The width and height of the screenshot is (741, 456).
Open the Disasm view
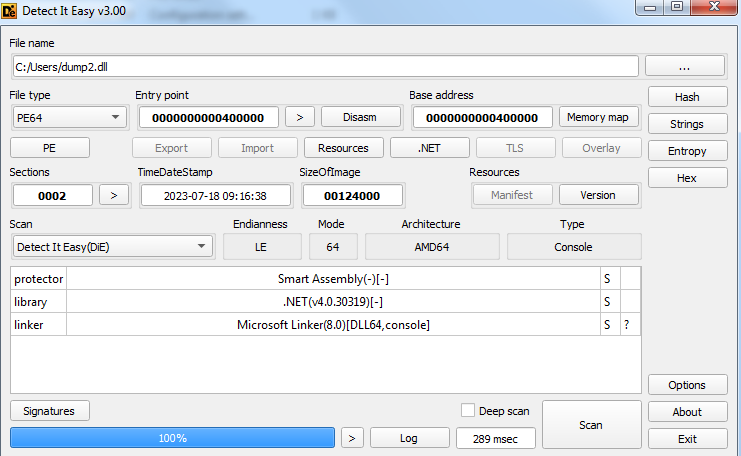[360, 117]
